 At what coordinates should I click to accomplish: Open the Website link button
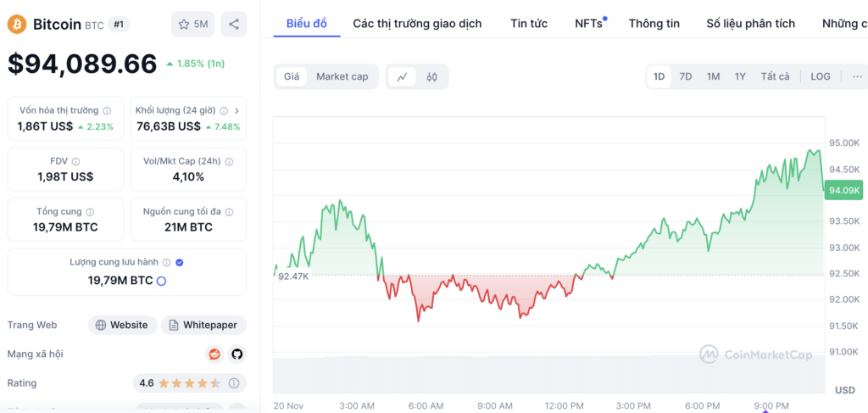[x=122, y=325]
